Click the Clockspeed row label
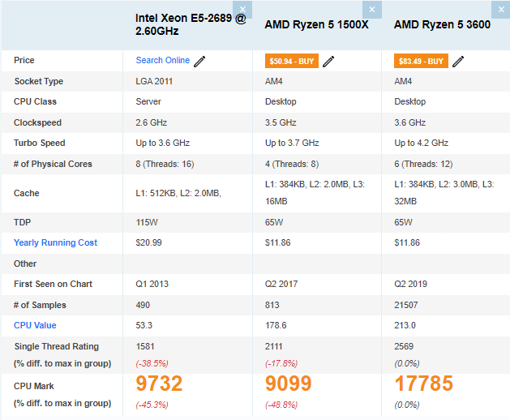This screenshot has height=420, width=510. [x=37, y=122]
